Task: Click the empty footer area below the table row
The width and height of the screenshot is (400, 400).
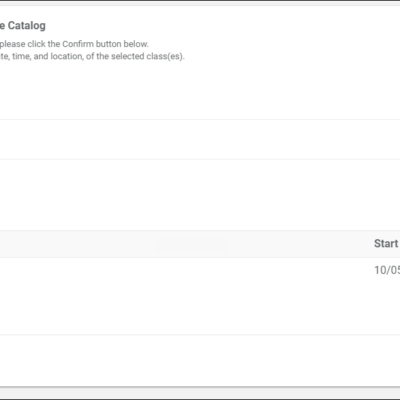Action: coord(200,360)
